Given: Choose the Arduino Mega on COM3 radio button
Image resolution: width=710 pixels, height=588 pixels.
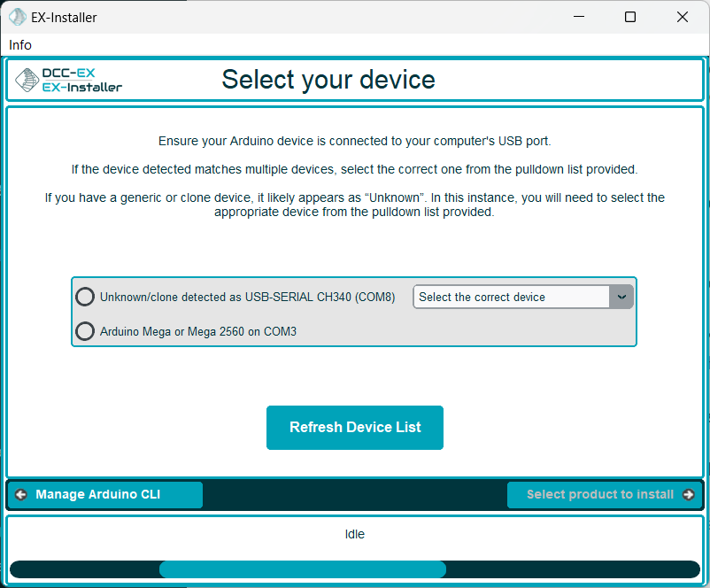Looking at the screenshot, I should [85, 331].
